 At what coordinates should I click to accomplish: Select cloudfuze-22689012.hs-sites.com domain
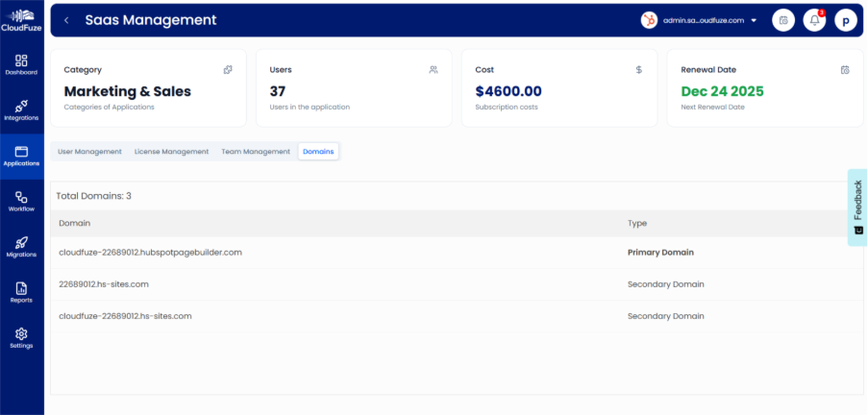125,316
